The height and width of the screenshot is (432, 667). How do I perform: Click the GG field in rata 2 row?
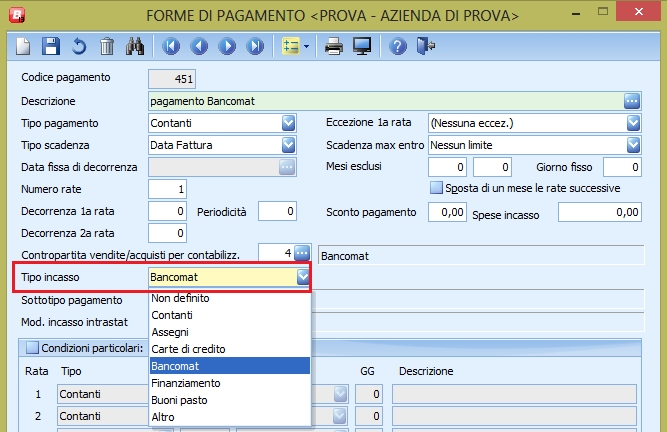point(368,416)
